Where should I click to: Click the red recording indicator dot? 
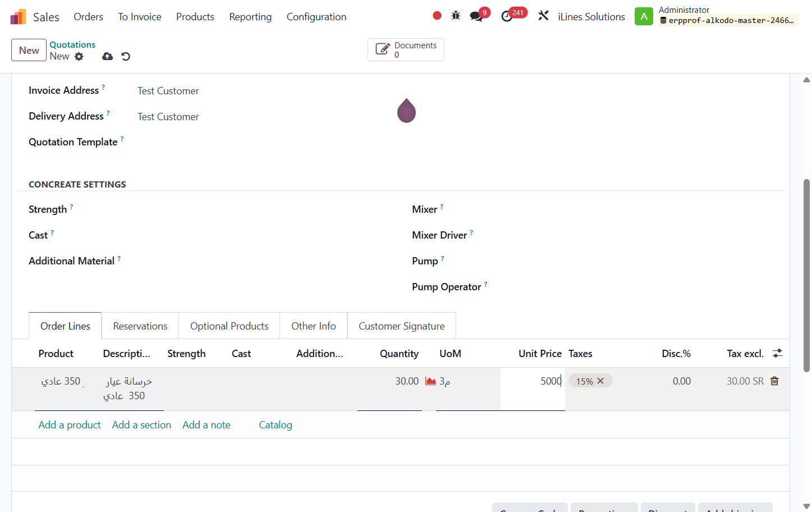click(437, 16)
